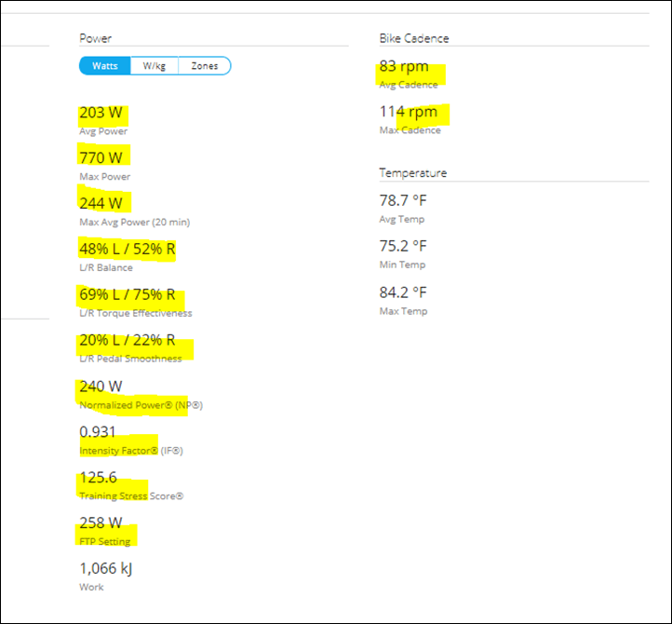Screen dimensions: 672x624
Task: Select the 770 W max power value
Action: click(101, 157)
